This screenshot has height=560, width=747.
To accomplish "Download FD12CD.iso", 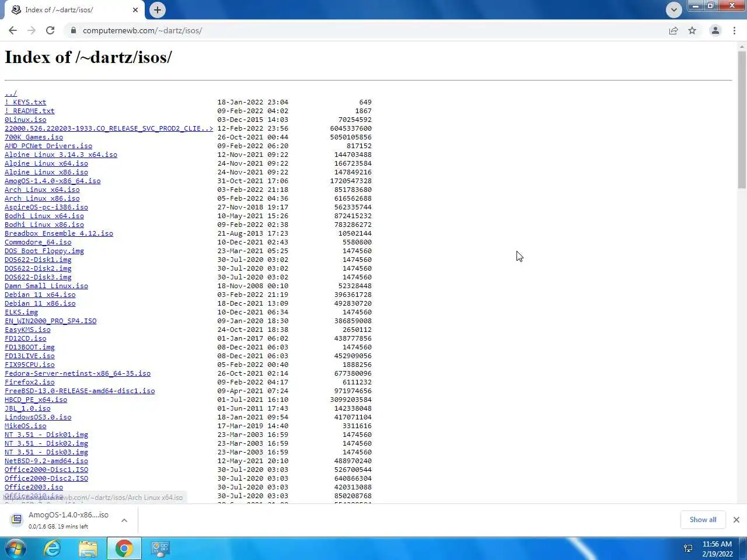I will (x=25, y=338).
